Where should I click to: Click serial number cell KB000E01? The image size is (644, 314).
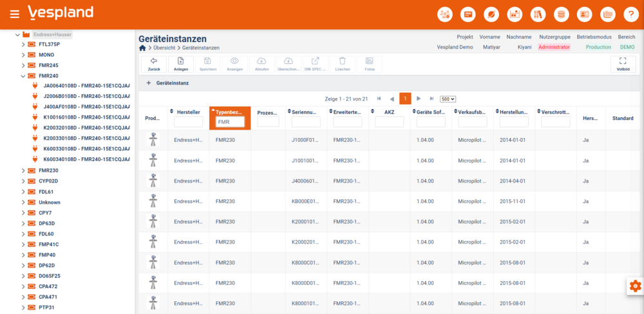tap(305, 201)
